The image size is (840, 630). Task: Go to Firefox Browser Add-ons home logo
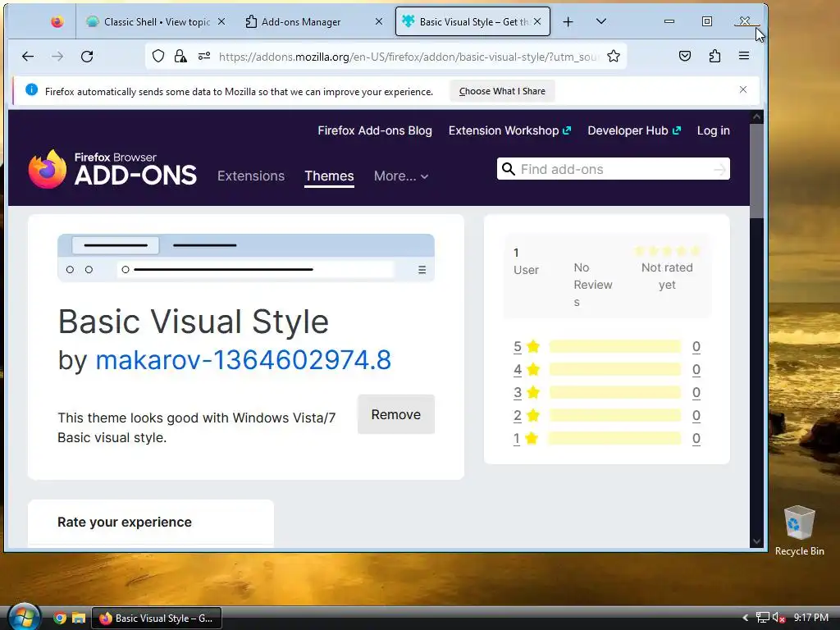click(x=112, y=169)
